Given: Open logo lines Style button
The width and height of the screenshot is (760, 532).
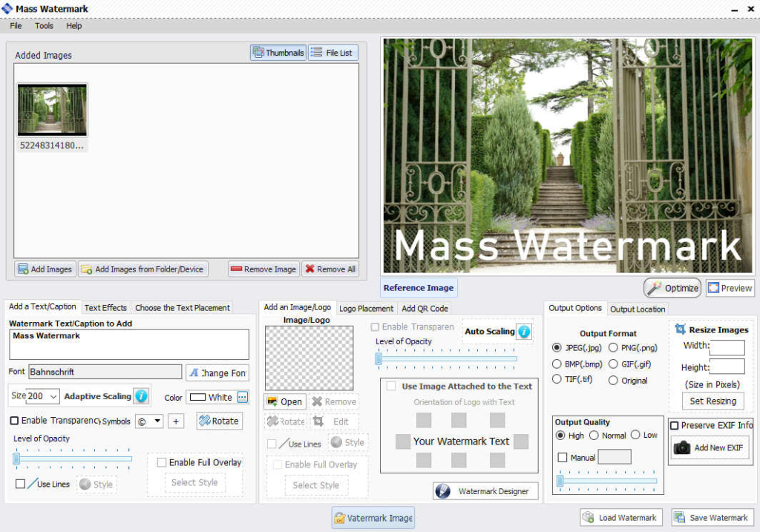Looking at the screenshot, I should tap(347, 442).
